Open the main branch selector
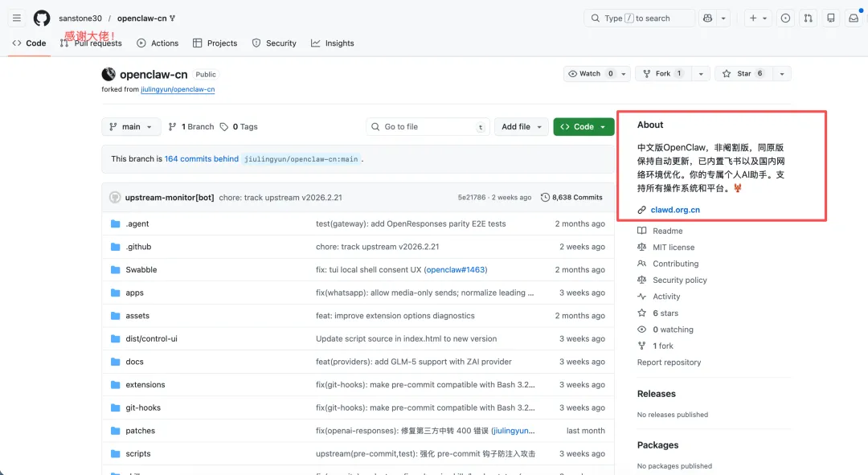868x475 pixels. [131, 127]
